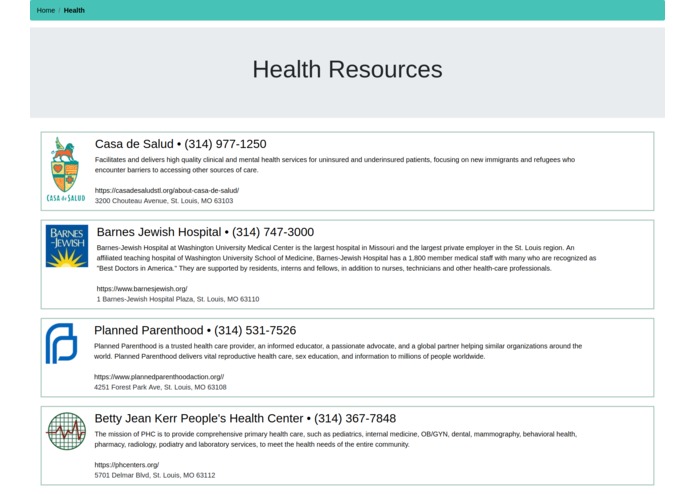Open the barnesjewish.org website link
Screen dimensions: 695x494
142,289
